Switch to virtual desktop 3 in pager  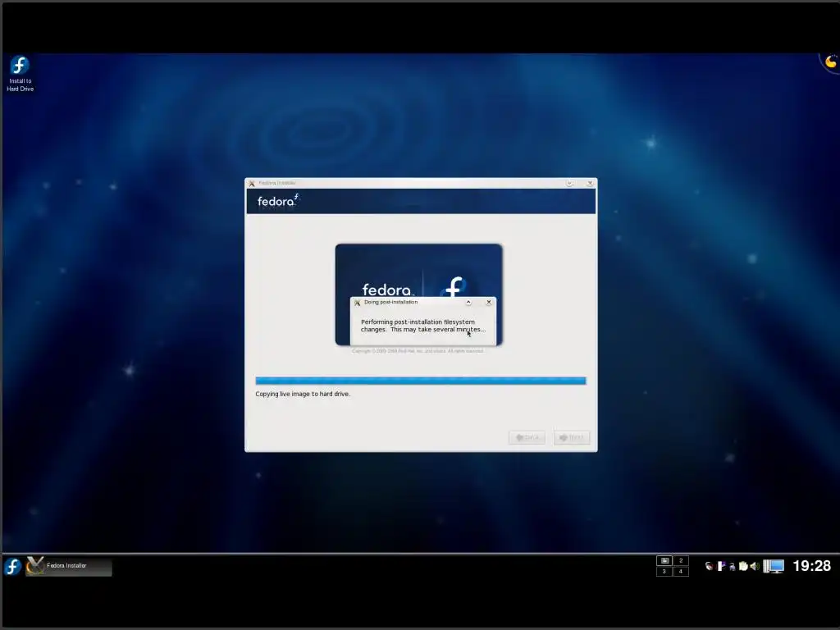(664, 572)
